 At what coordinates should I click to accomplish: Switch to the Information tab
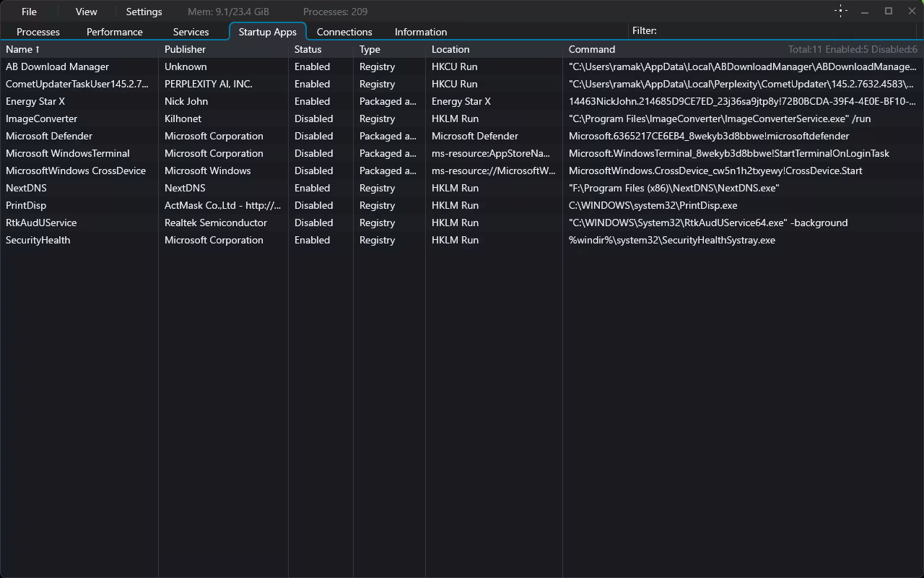pos(421,32)
